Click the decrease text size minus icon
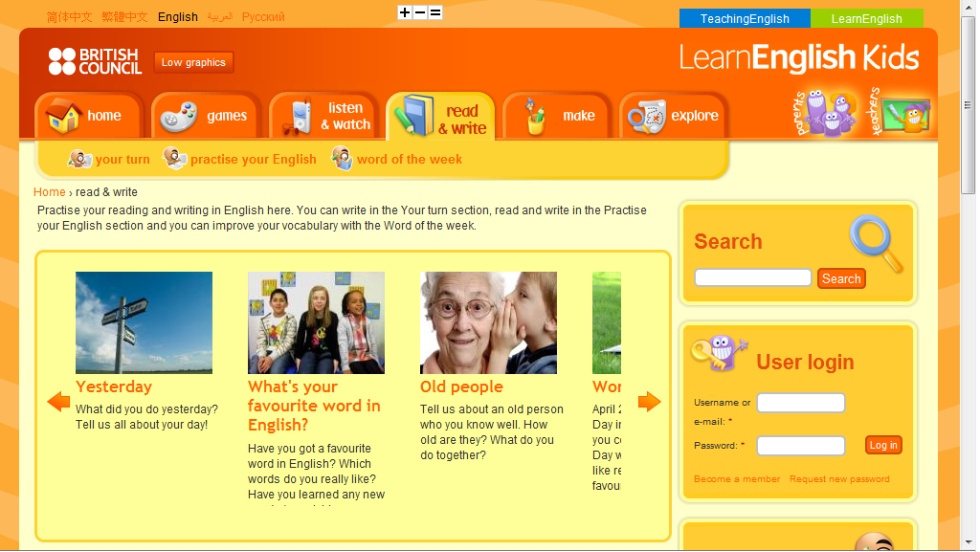The width and height of the screenshot is (980, 552). click(420, 12)
